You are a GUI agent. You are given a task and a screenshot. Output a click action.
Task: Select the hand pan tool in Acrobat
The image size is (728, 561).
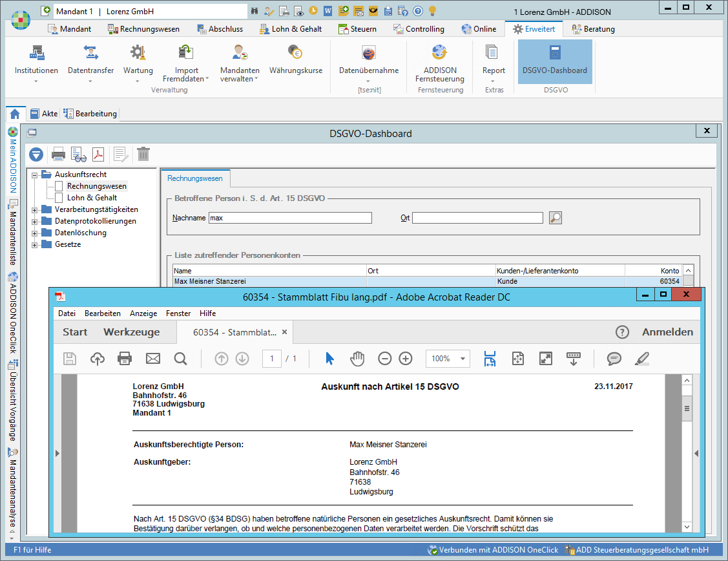coord(357,359)
